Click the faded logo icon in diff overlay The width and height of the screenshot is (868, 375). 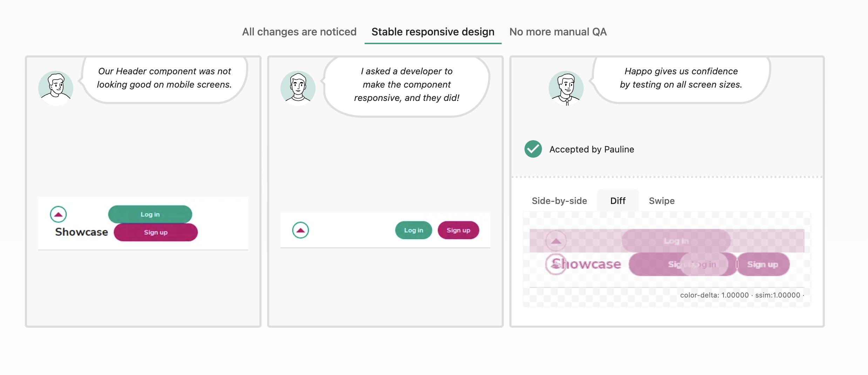coord(556,241)
